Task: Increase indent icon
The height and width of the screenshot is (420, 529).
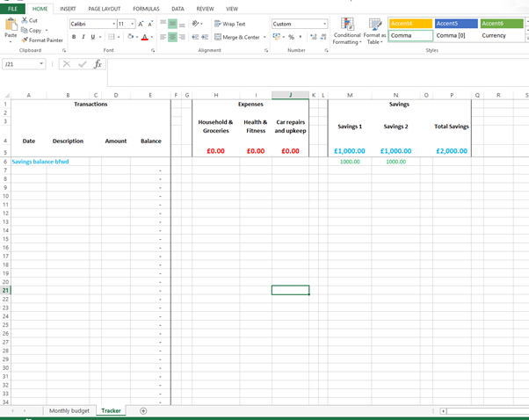Action: click(205, 37)
